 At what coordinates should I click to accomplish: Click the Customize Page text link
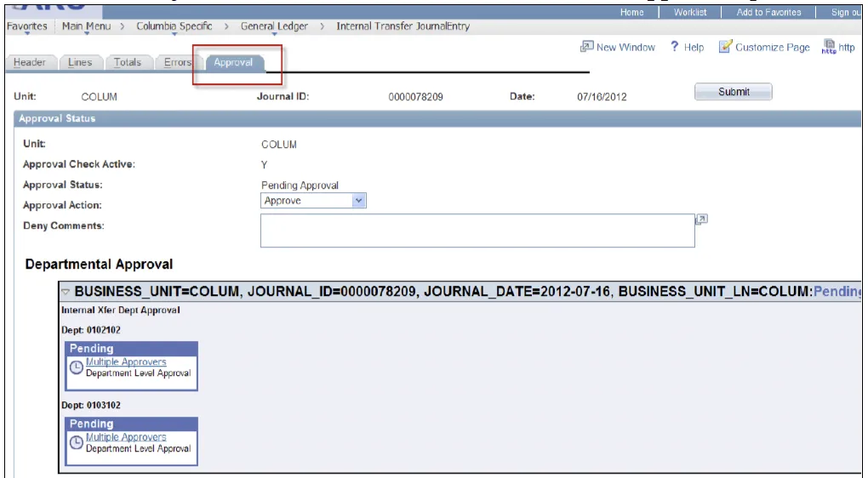pos(772,48)
